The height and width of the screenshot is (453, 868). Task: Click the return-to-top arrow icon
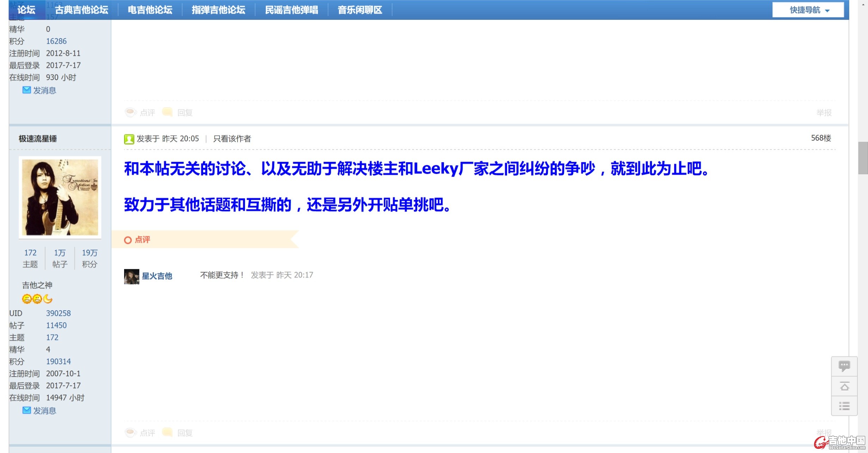coord(844,386)
